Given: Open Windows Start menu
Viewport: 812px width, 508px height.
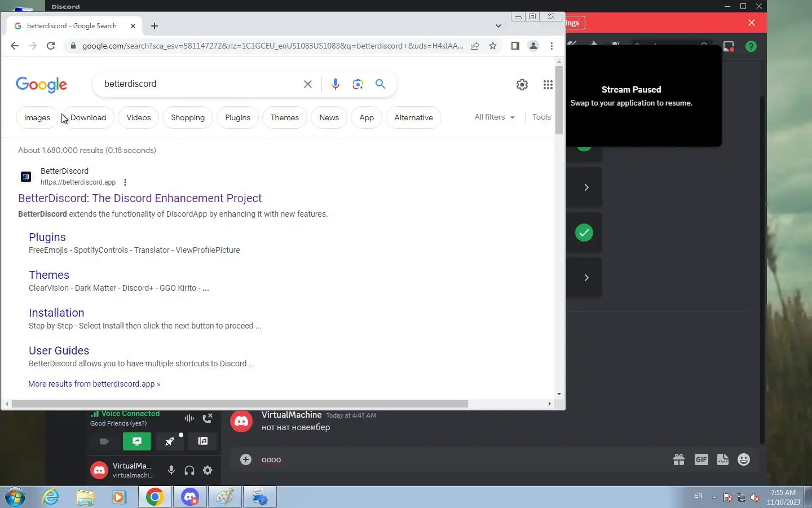Looking at the screenshot, I should tap(15, 497).
